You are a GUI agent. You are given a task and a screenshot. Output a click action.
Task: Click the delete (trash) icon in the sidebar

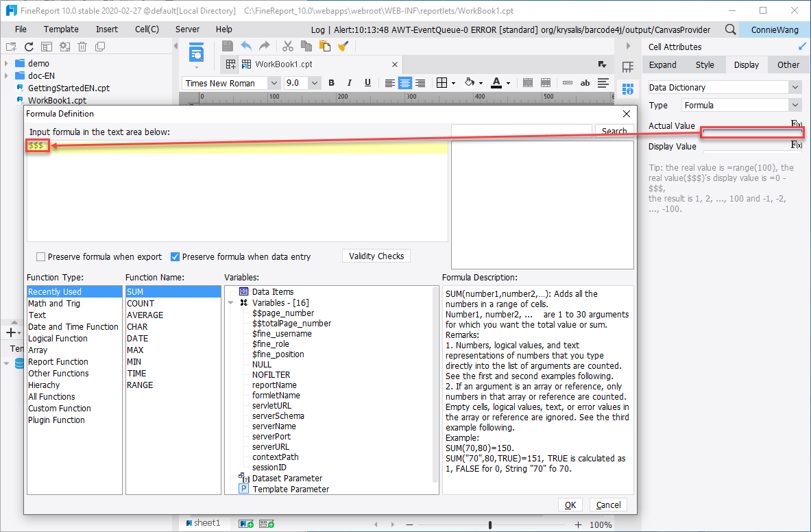(82, 46)
